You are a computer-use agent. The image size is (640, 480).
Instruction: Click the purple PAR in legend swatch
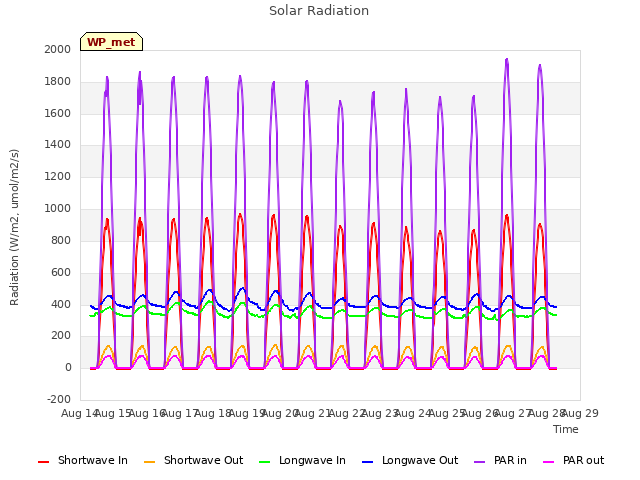(x=480, y=462)
